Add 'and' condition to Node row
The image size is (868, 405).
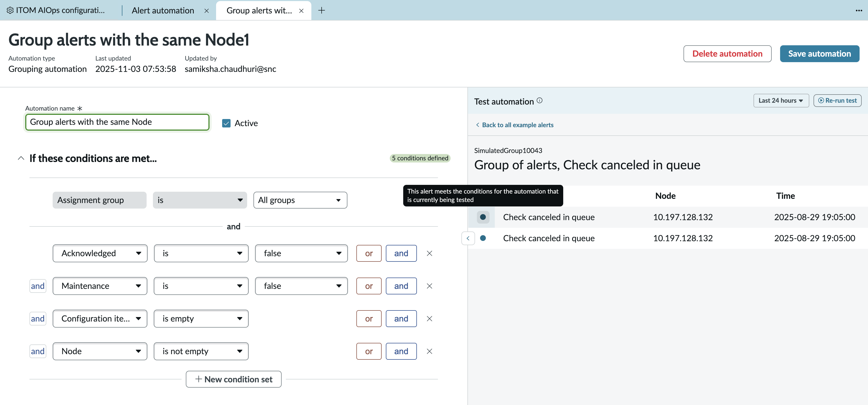(401, 351)
